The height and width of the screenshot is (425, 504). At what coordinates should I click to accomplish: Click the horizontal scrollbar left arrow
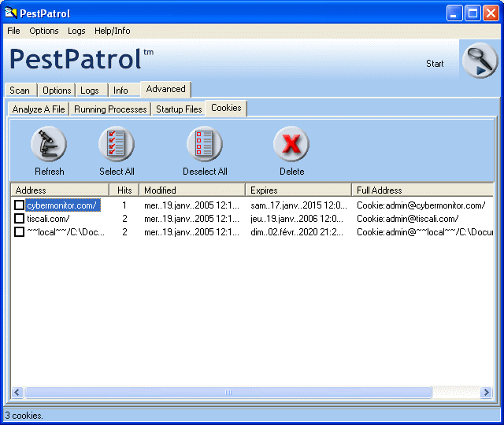17,392
